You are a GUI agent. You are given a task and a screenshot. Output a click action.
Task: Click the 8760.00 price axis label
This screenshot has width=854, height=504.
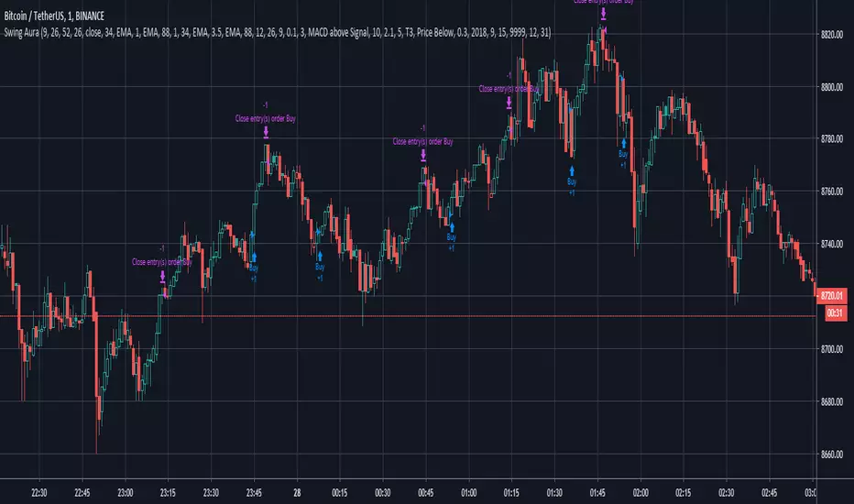(832, 192)
